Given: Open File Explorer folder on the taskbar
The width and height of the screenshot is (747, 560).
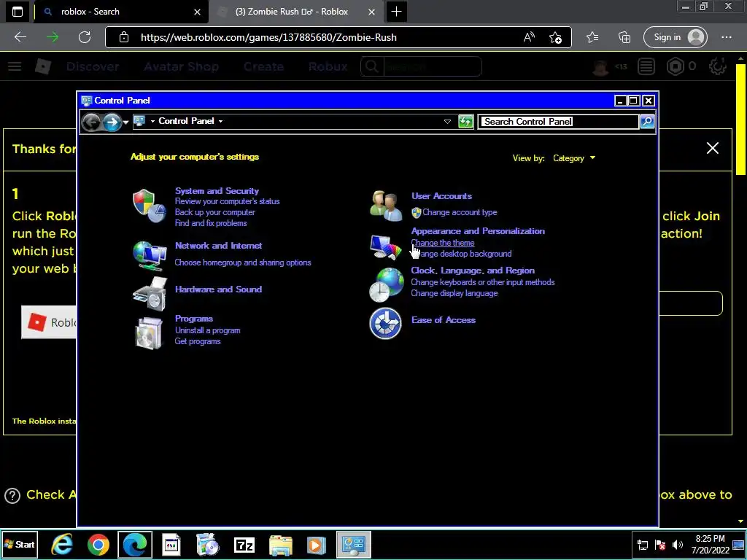Looking at the screenshot, I should point(281,545).
